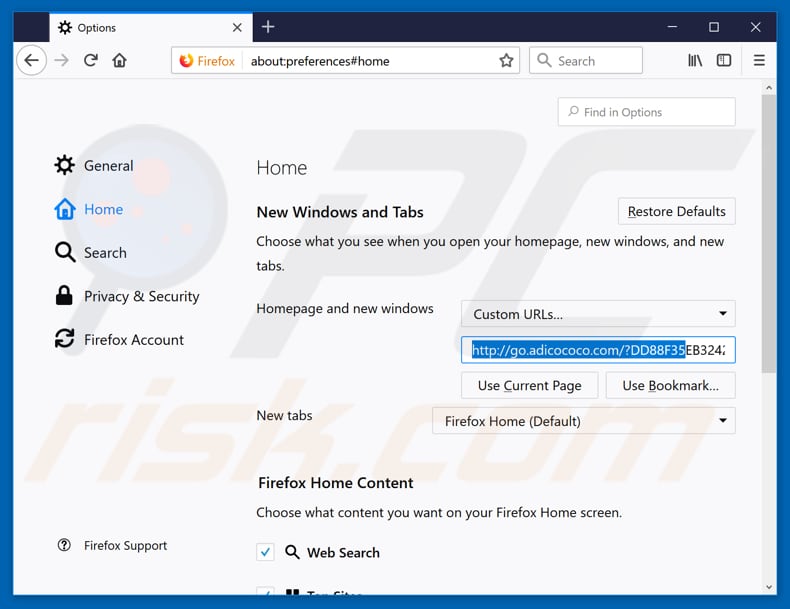Image resolution: width=790 pixels, height=609 pixels.
Task: Open a new tab with plus button
Action: point(268,27)
